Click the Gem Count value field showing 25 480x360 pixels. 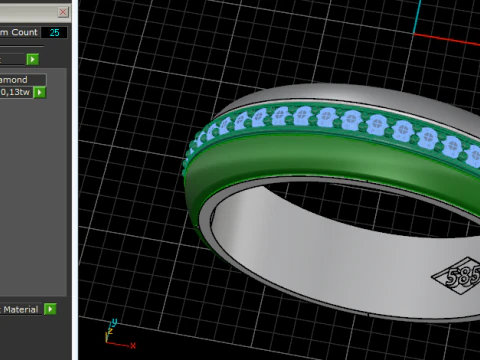54,33
